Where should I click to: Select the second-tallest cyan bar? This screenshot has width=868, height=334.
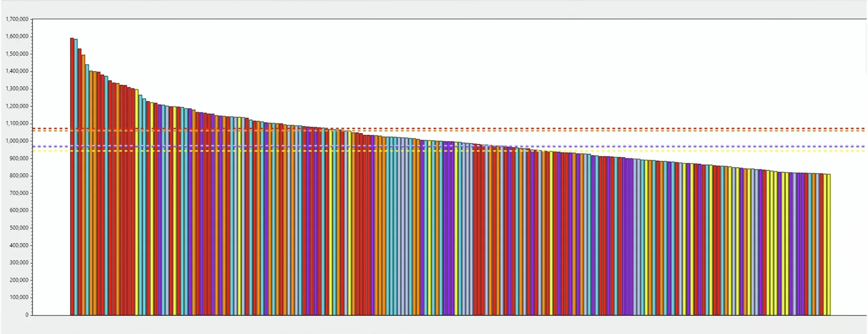[x=76, y=179]
